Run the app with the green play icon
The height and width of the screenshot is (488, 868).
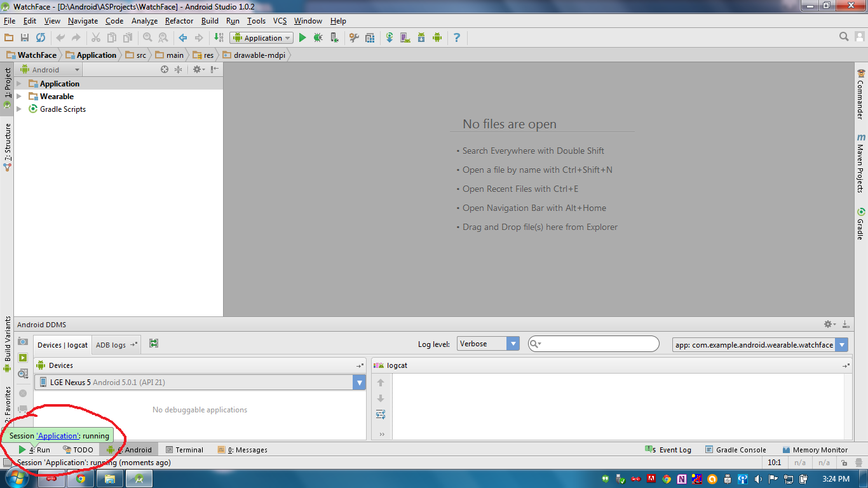click(x=302, y=38)
